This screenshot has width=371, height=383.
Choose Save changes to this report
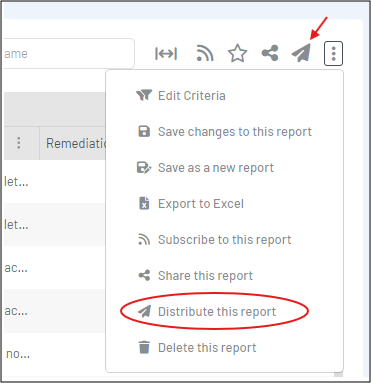[224, 132]
